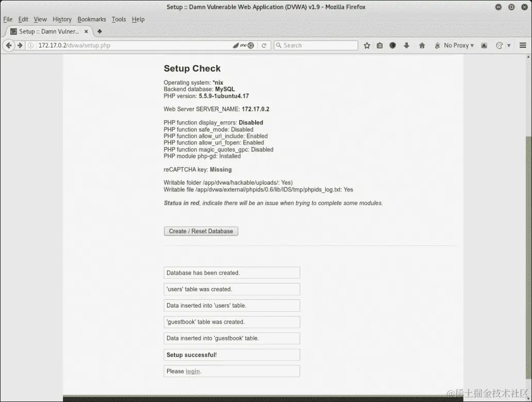Click "'users' table was created." message

click(232, 290)
